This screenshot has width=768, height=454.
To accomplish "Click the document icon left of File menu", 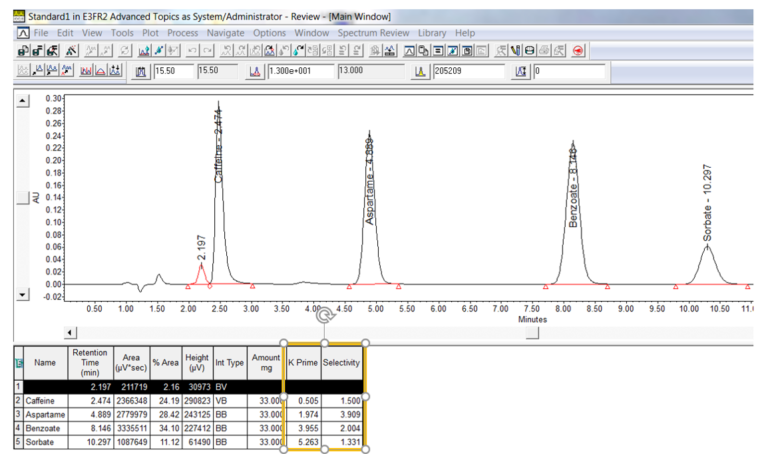I will tap(23, 33).
